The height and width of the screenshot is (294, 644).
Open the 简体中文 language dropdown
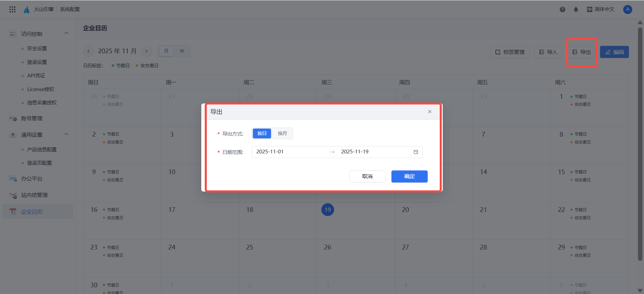[601, 9]
